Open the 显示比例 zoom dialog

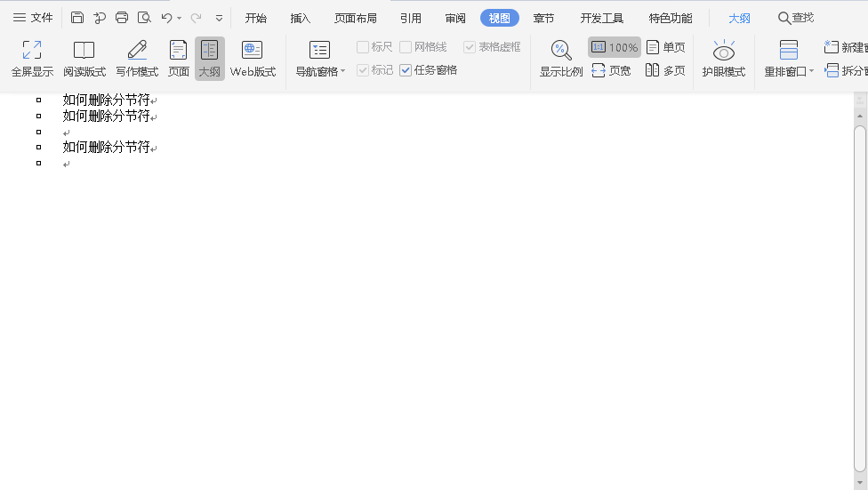(561, 59)
